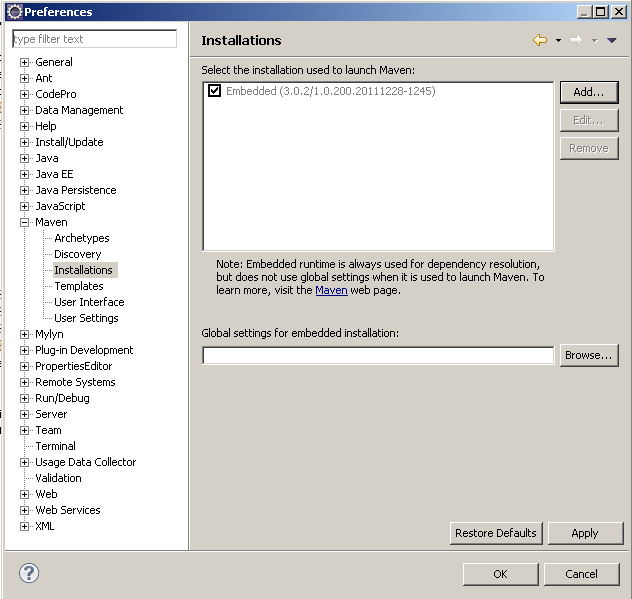The width and height of the screenshot is (632, 599).
Task: Click the help question mark icon
Action: pos(29,573)
